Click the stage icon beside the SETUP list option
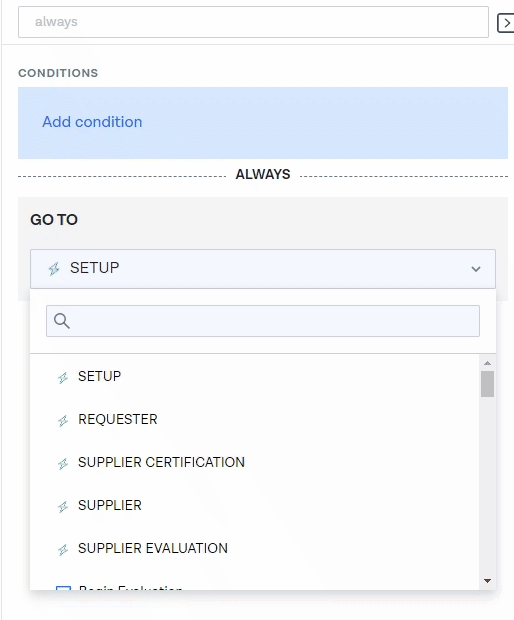Screen dimensions: 514x620 (x=63, y=377)
